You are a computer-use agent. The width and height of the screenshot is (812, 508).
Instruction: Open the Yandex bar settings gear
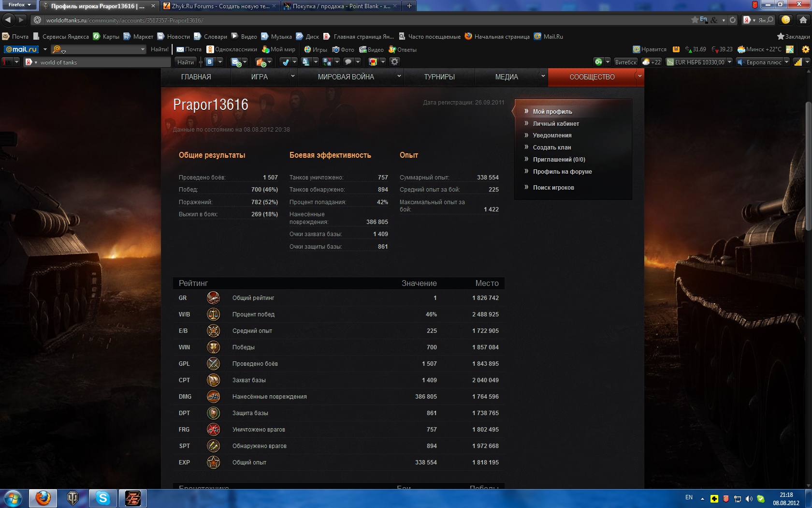click(395, 62)
